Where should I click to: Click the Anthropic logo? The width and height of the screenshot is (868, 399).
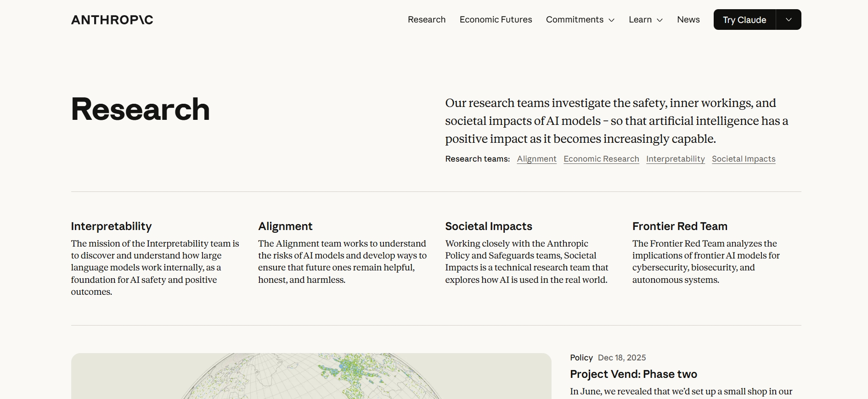112,20
